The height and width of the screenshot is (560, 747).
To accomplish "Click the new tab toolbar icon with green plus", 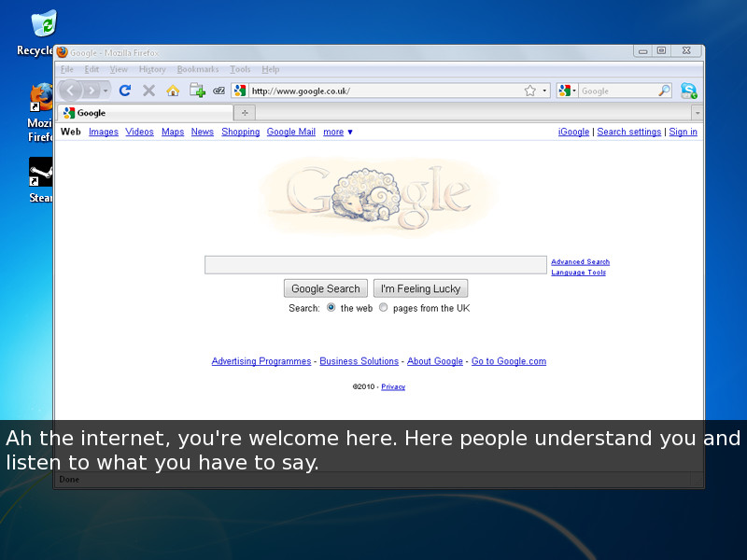I will click(x=197, y=90).
